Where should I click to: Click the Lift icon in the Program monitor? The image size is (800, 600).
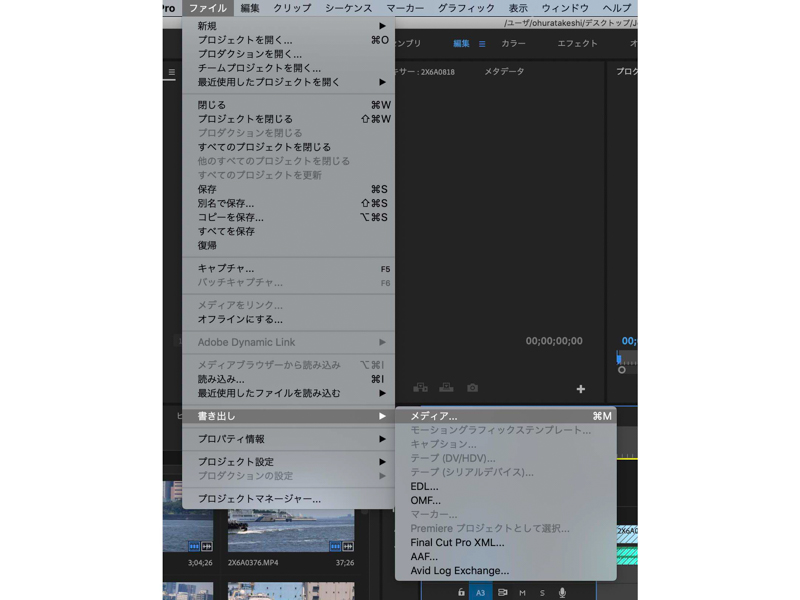421,388
